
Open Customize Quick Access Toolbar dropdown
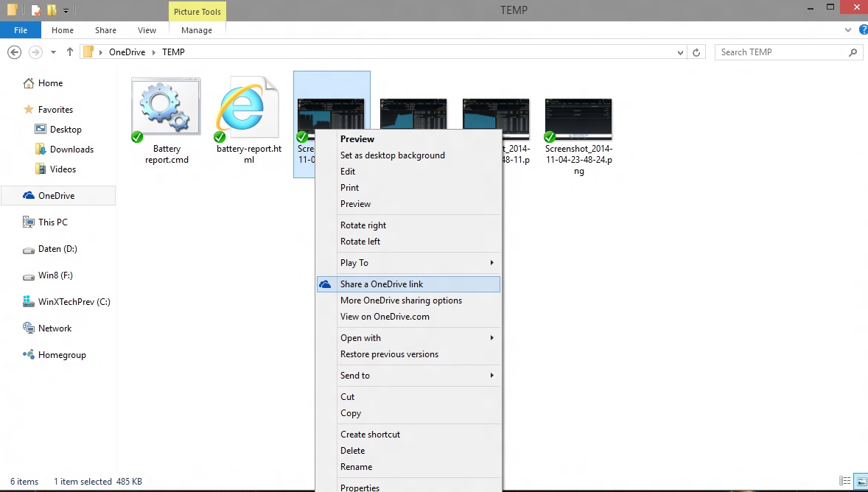[x=66, y=10]
